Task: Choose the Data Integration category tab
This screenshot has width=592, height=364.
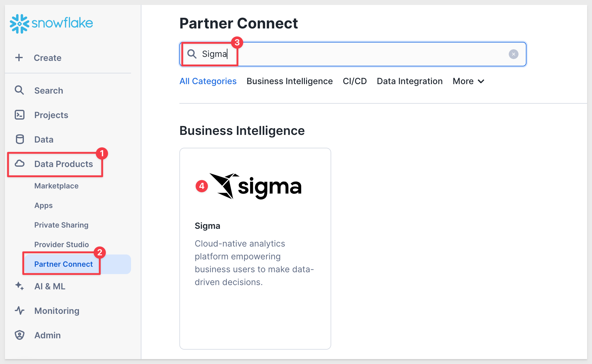Action: pos(410,81)
